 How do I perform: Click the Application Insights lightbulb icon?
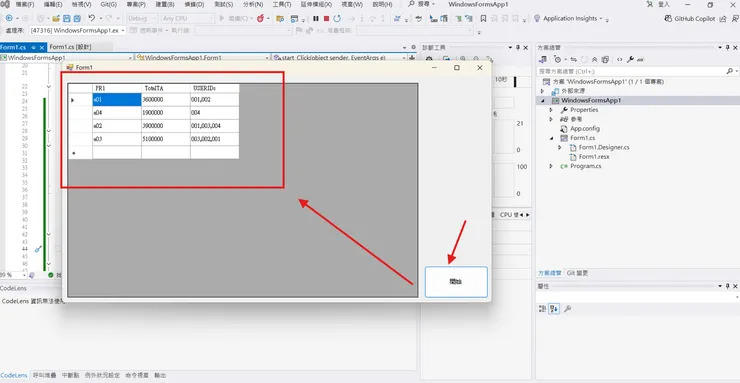pyautogui.click(x=537, y=18)
